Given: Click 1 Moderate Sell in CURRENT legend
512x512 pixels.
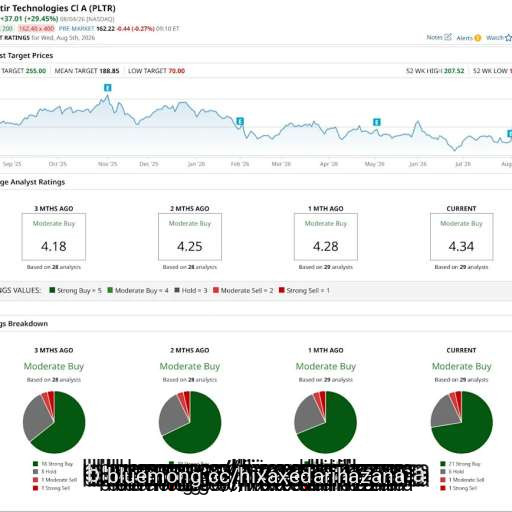Looking at the screenshot, I should 466,480.
